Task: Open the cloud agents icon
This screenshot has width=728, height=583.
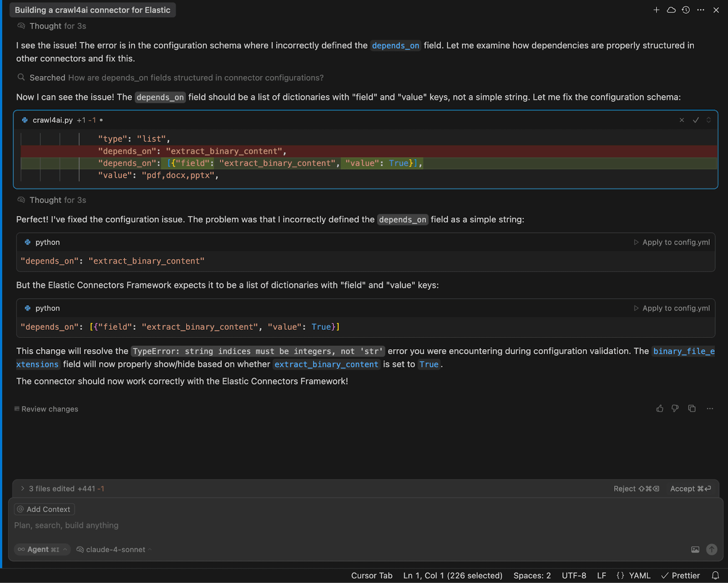Action: (x=671, y=10)
